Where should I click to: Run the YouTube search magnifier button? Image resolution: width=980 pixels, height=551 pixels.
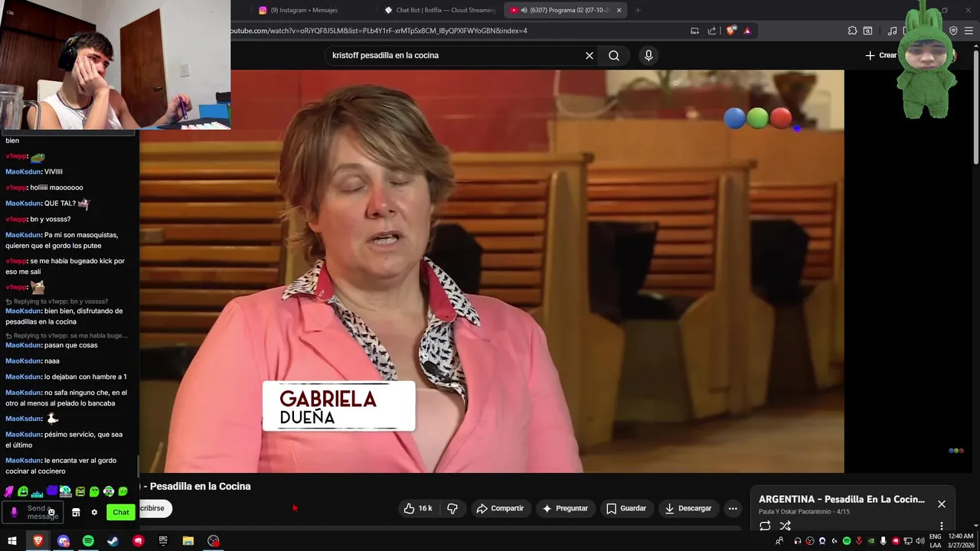[614, 55]
